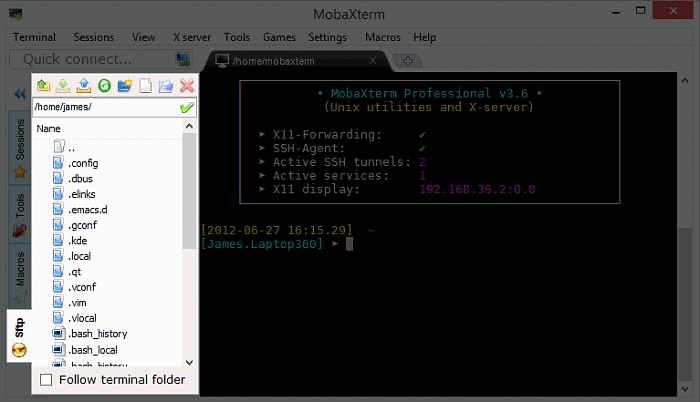Open the X server menu
This screenshot has height=402, width=700.
tap(192, 38)
